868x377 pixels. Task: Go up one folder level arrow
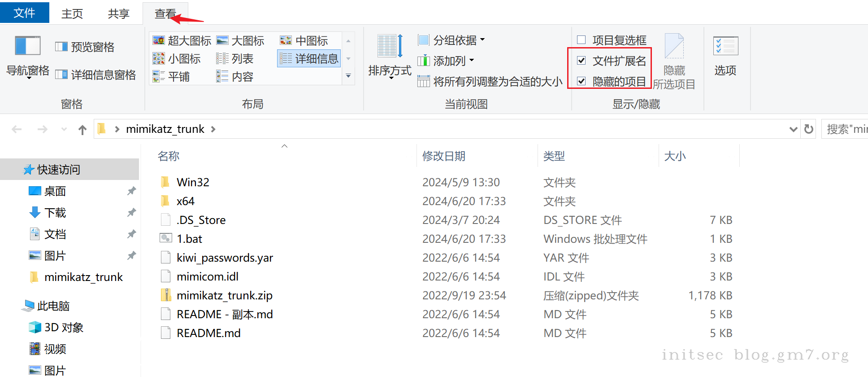82,130
